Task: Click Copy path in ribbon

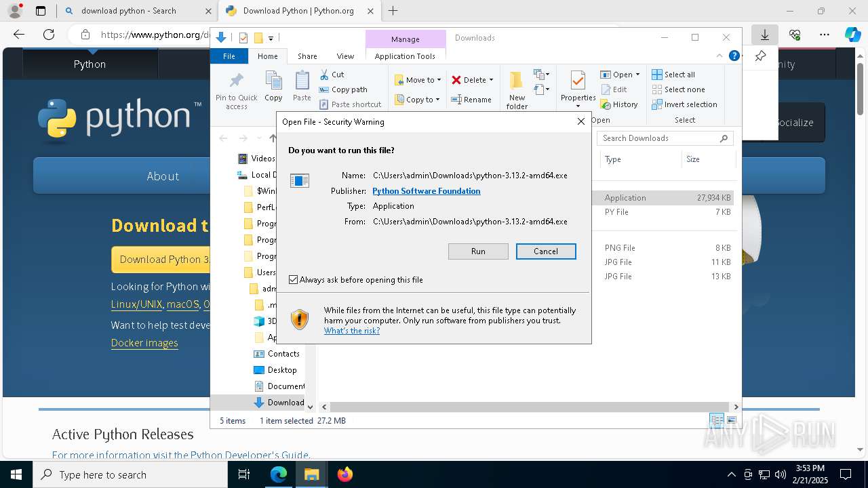Action: tap(343, 89)
